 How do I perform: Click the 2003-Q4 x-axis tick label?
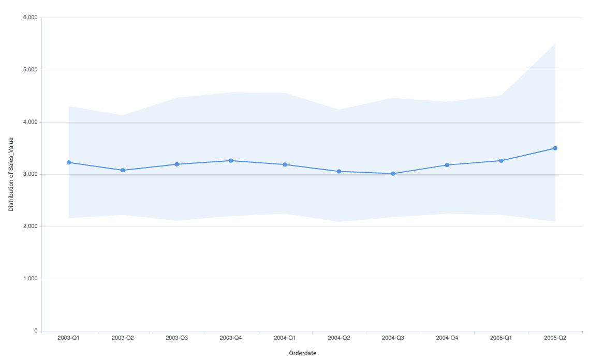point(231,338)
